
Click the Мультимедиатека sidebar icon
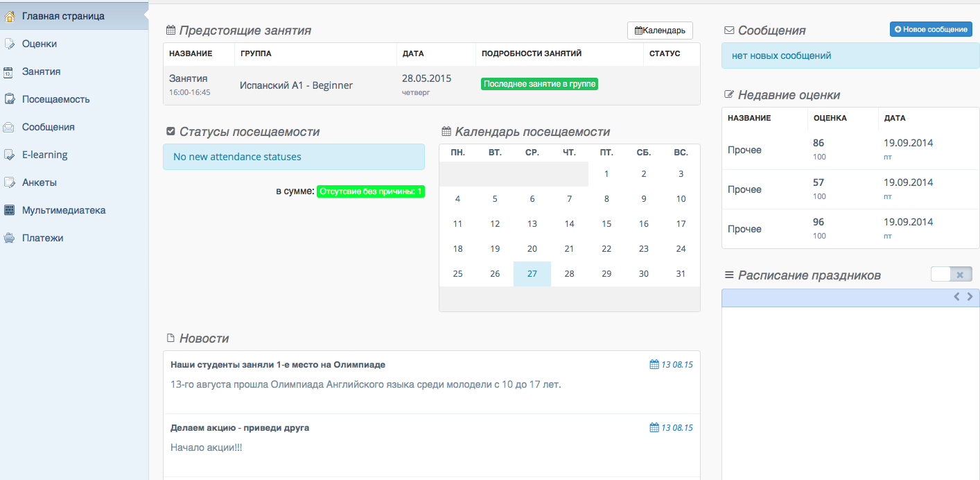coord(9,210)
